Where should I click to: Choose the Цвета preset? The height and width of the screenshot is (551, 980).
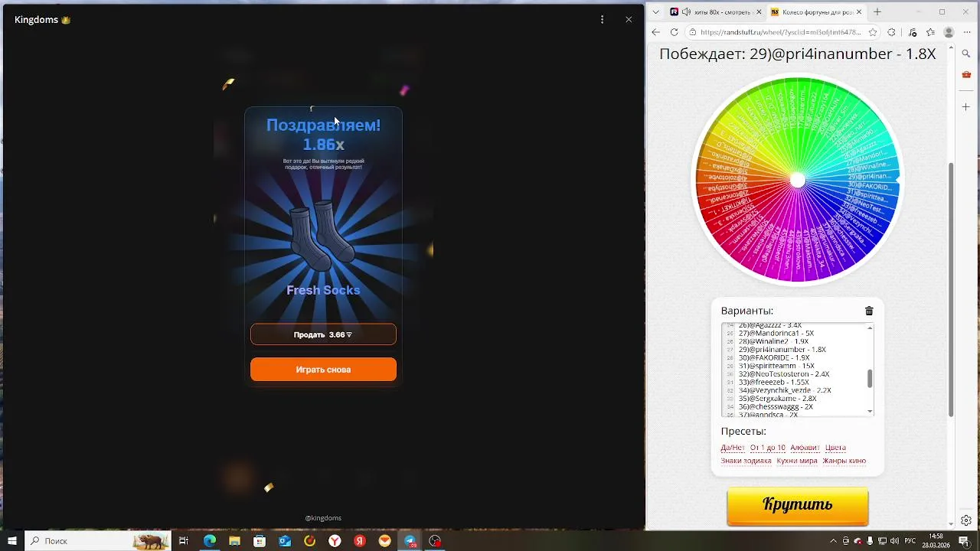coord(835,448)
